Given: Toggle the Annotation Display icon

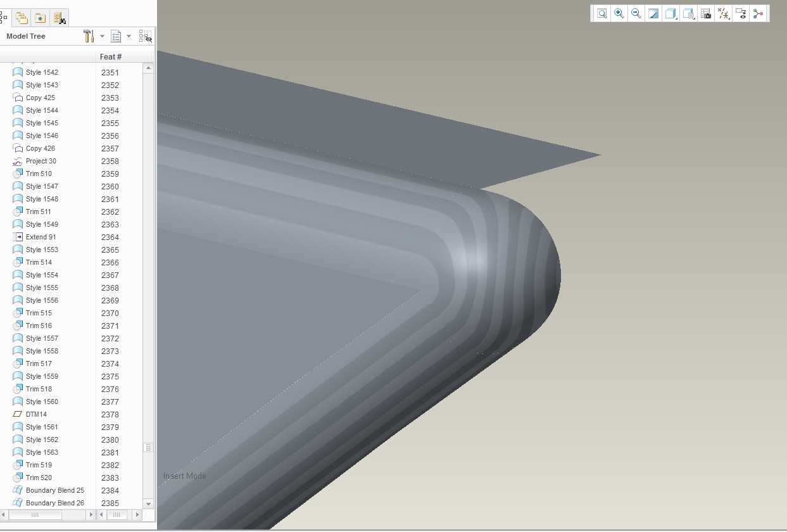Looking at the screenshot, I should tap(741, 13).
